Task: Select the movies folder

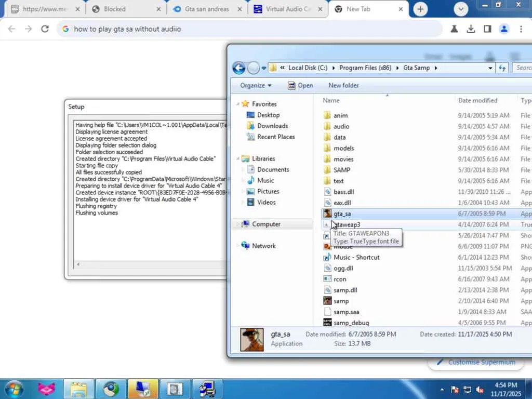Action: pyautogui.click(x=343, y=159)
